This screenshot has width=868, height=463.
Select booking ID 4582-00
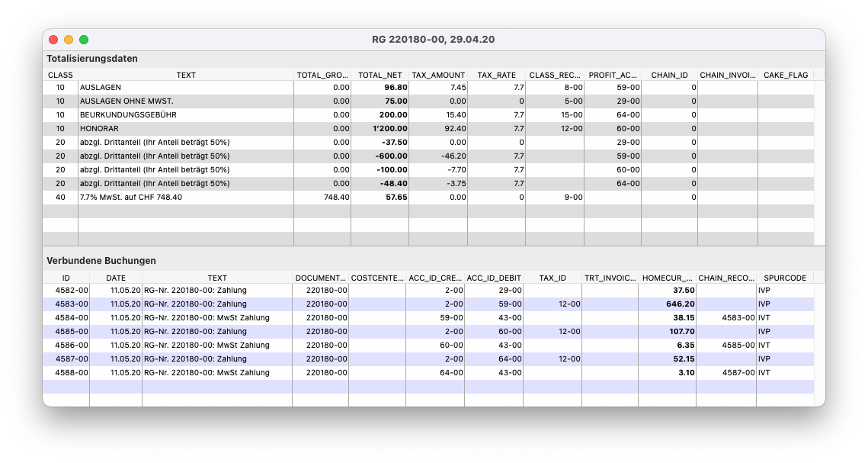click(72, 290)
